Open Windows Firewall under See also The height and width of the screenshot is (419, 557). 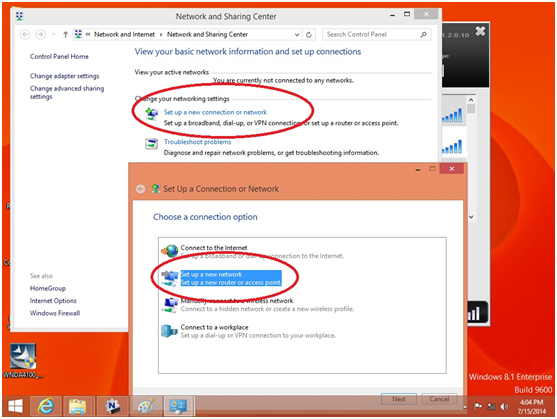pos(55,313)
